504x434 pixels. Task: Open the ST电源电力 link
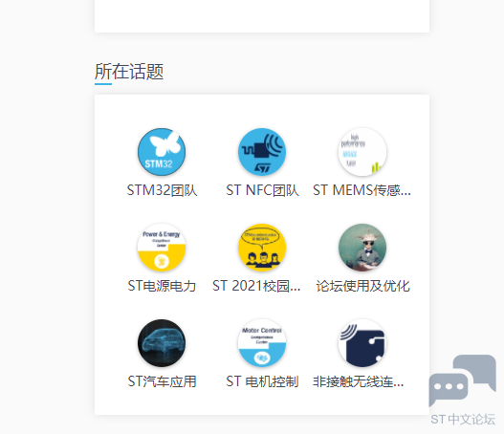tap(162, 286)
